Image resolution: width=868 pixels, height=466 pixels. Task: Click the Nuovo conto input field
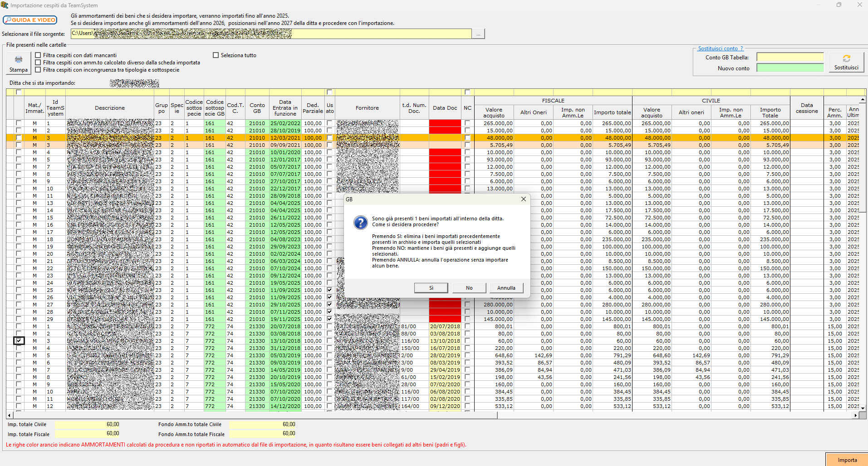click(x=790, y=68)
